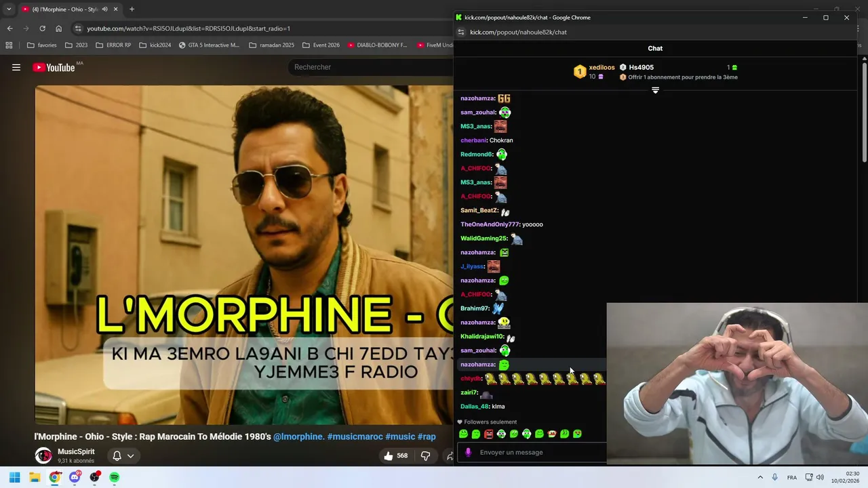This screenshot has width=868, height=488.
Task: Open the Event 2026 bookmarks folder
Action: pyautogui.click(x=321, y=45)
